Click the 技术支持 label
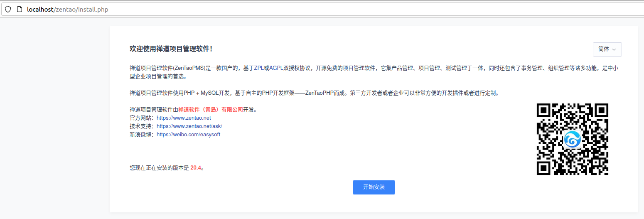The width and height of the screenshot is (644, 219). pos(141,126)
